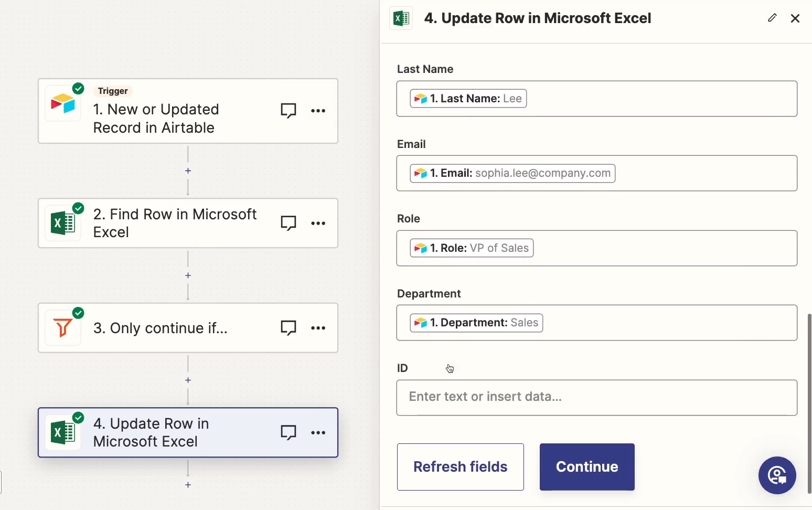
Task: Select the '3. Only continue if...' step
Action: [x=188, y=328]
